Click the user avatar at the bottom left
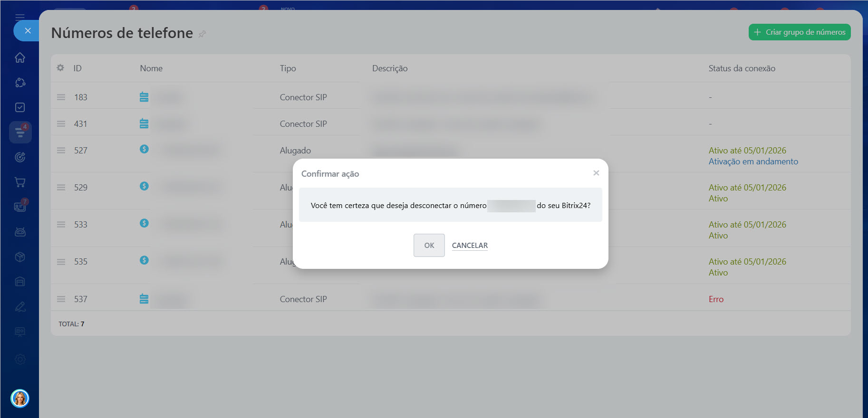The height and width of the screenshot is (418, 868). pyautogui.click(x=20, y=398)
